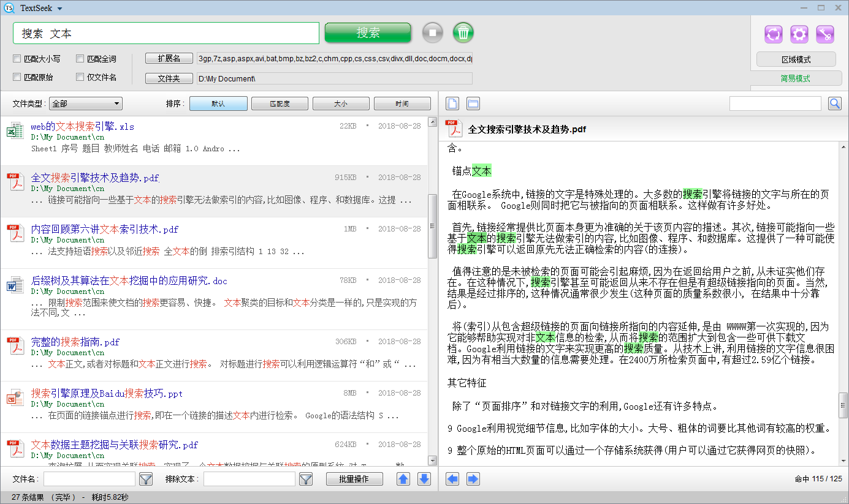Expand the 文件类型 dropdown
The width and height of the screenshot is (849, 504).
[x=86, y=103]
